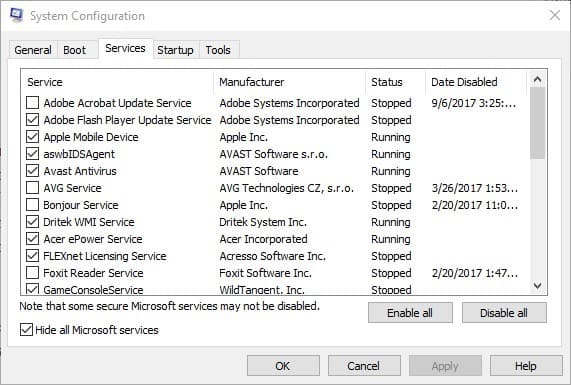Sort by the Status column header

pyautogui.click(x=395, y=82)
